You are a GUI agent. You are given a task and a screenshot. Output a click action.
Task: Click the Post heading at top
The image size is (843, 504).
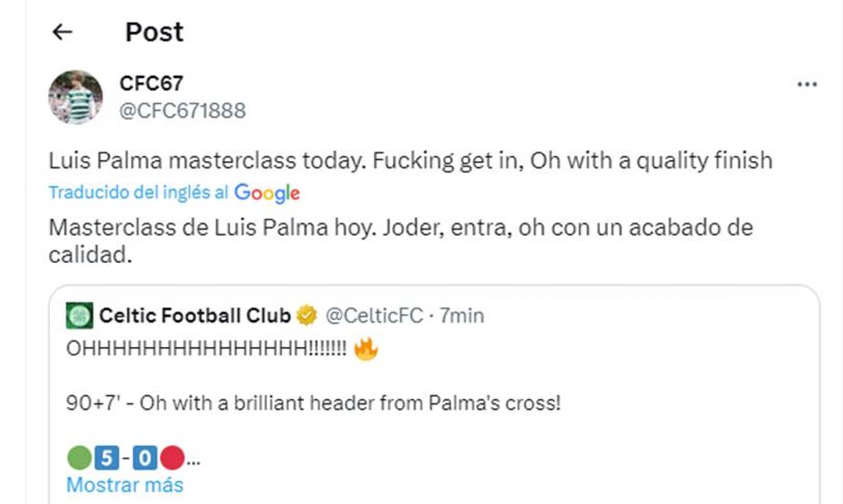click(154, 32)
